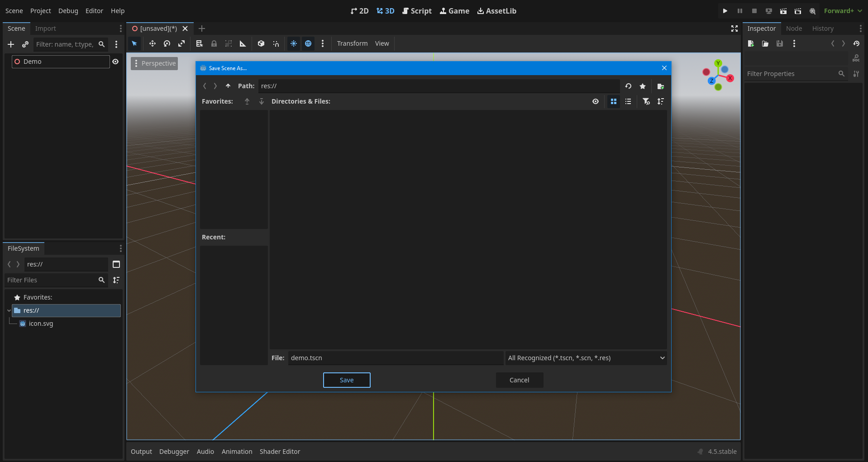This screenshot has width=868, height=462.
Task: Go up to parent folder arrow
Action: point(228,86)
